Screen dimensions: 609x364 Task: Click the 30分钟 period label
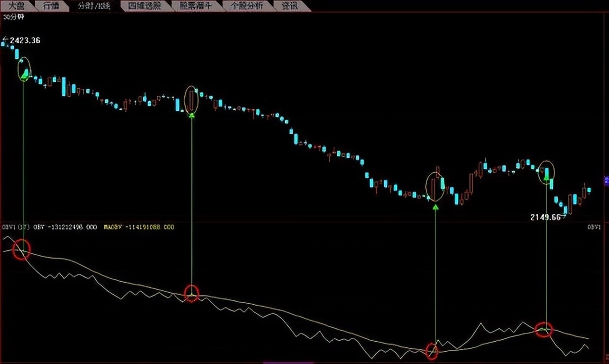[x=14, y=17]
